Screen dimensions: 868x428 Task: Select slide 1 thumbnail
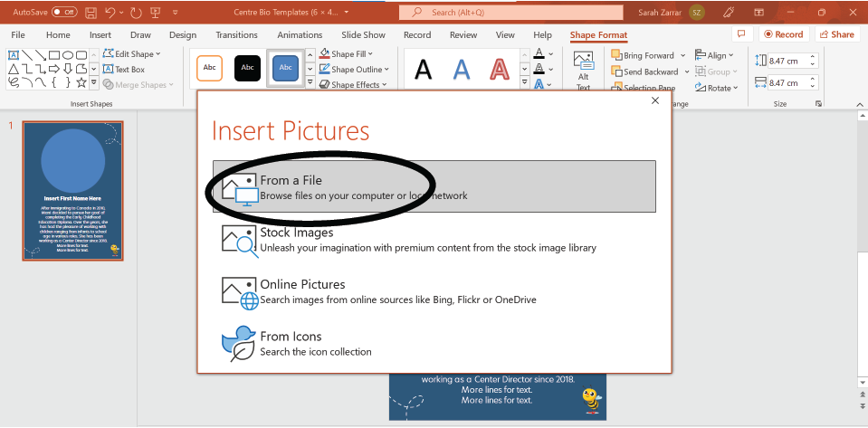72,191
